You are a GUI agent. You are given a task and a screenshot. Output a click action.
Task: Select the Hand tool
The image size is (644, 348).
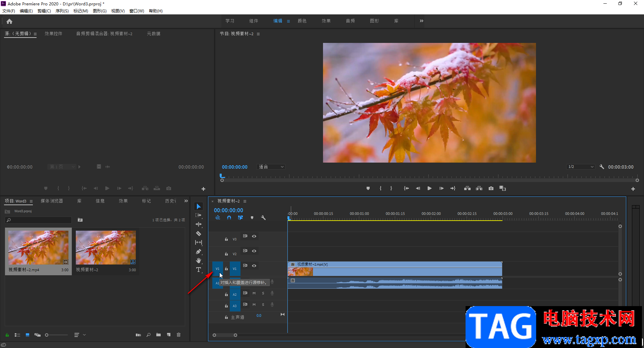point(199,260)
